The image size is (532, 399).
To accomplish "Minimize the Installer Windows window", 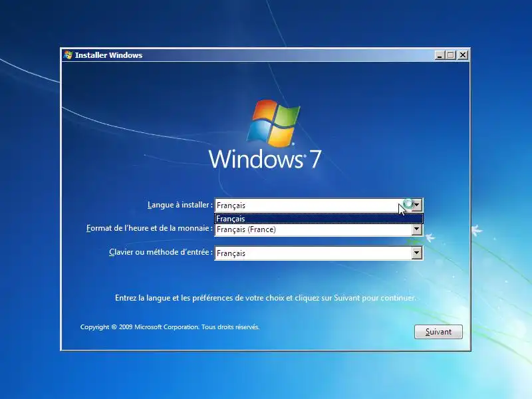I will 440,55.
